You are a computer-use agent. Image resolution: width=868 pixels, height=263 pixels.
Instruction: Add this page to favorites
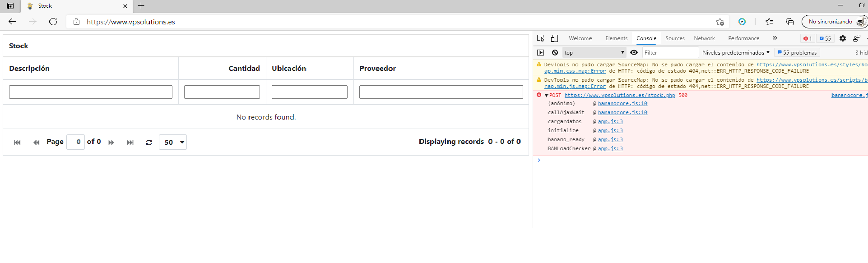tap(720, 22)
